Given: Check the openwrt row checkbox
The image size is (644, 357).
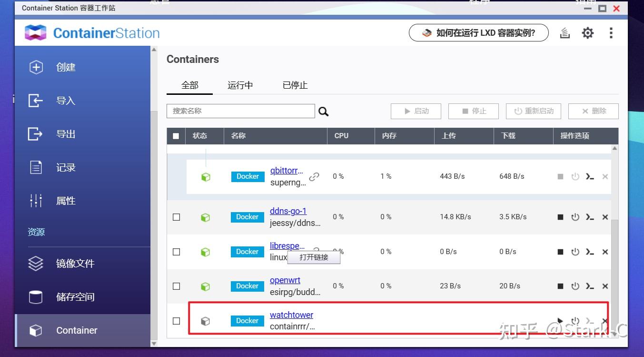Looking at the screenshot, I should (x=176, y=286).
